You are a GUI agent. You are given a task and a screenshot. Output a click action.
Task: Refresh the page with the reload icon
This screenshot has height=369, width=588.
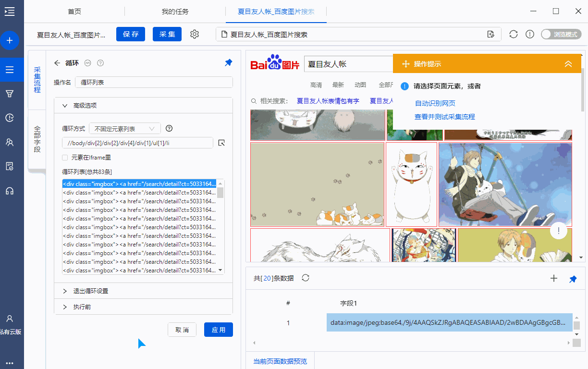[514, 34]
